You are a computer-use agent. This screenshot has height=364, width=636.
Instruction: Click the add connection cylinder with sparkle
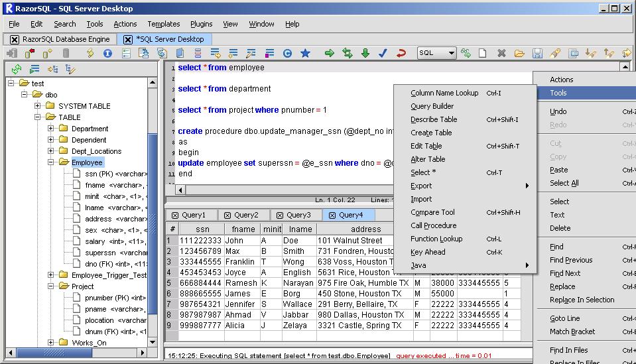point(48,53)
